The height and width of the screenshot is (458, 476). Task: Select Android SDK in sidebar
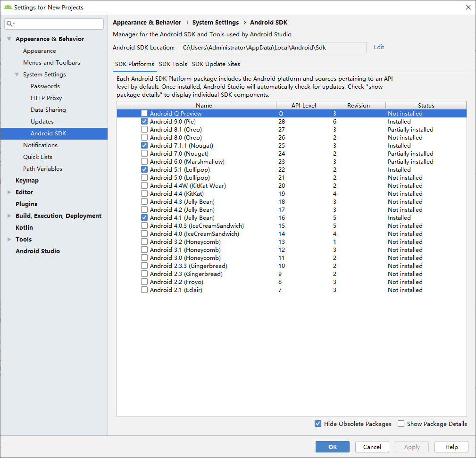coord(54,133)
